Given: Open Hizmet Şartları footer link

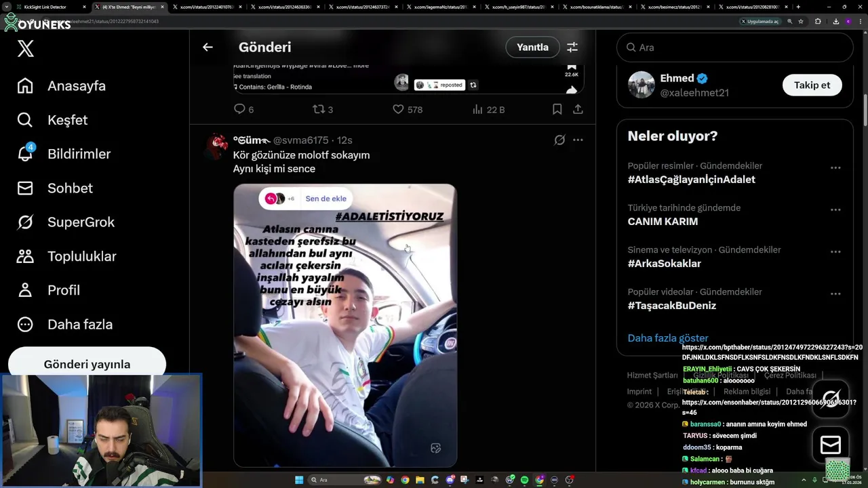Looking at the screenshot, I should [x=652, y=375].
